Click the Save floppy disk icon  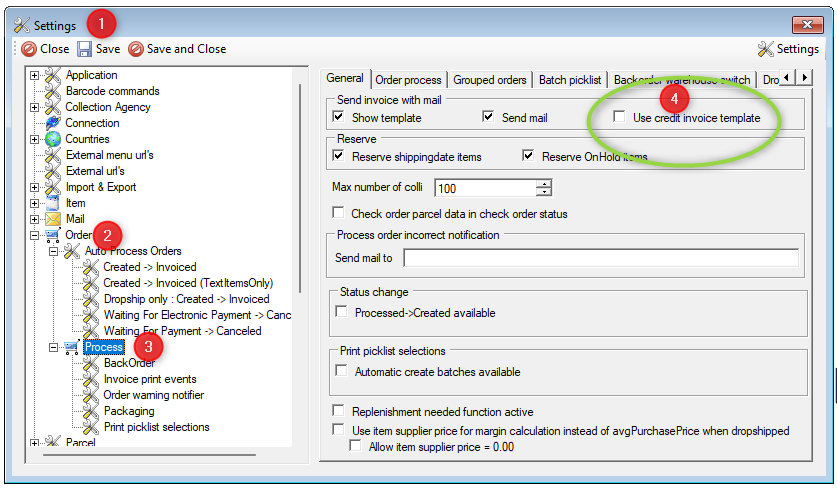point(84,49)
